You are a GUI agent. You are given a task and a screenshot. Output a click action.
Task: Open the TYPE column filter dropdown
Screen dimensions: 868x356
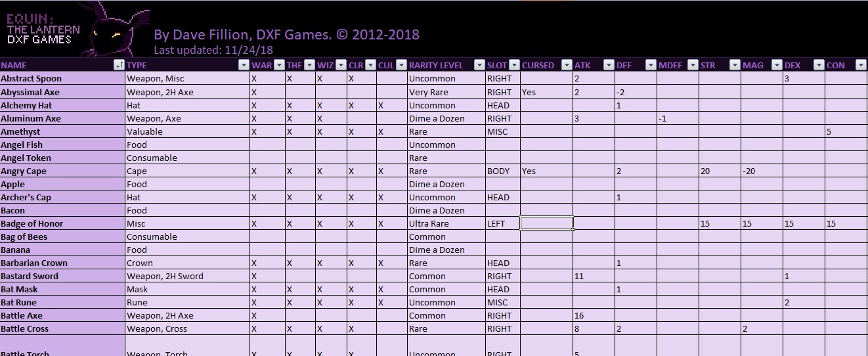tap(244, 65)
